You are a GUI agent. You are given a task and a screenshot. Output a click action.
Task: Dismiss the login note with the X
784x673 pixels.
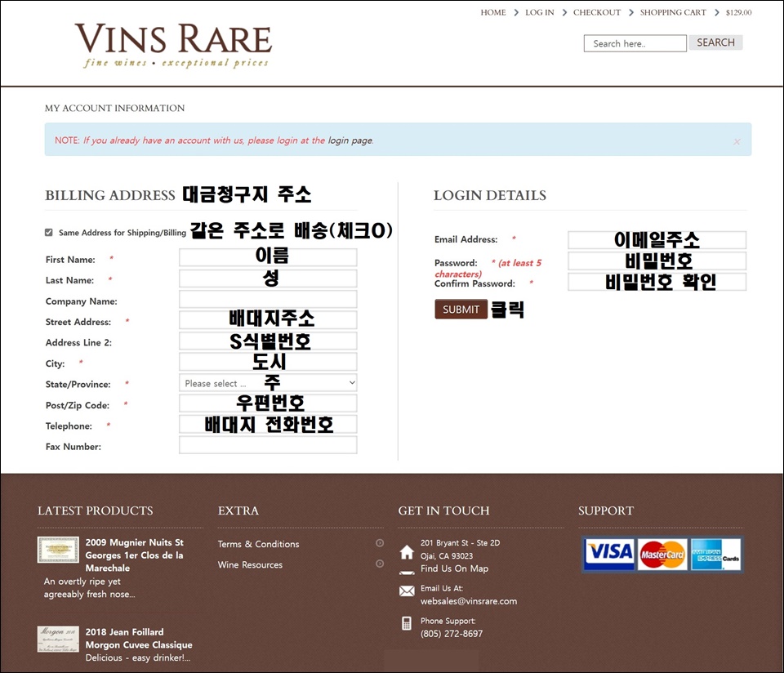pyautogui.click(x=737, y=142)
